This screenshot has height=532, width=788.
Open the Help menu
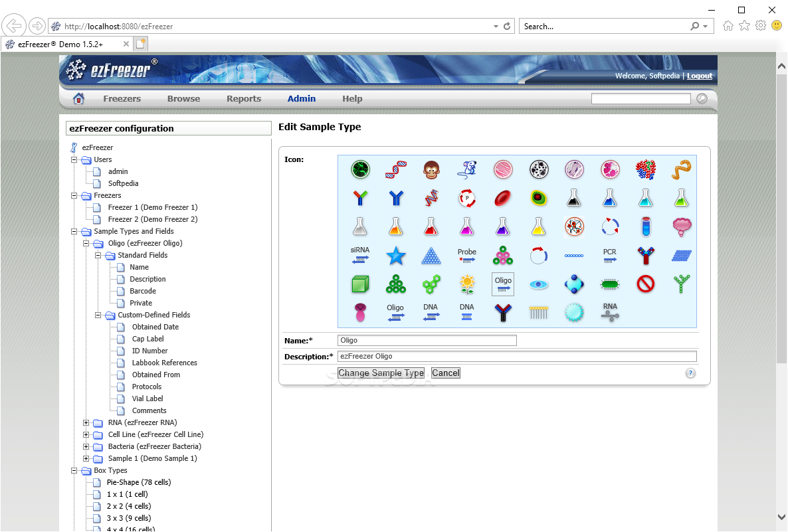pyautogui.click(x=352, y=99)
